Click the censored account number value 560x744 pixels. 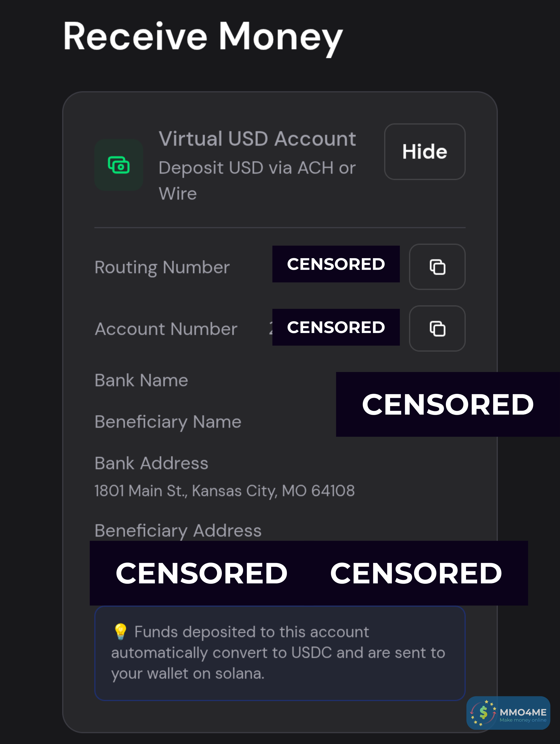tap(336, 327)
